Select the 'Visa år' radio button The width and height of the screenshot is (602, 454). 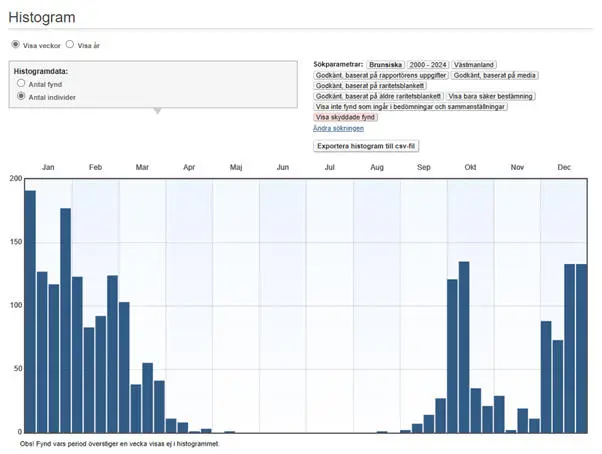coord(70,45)
